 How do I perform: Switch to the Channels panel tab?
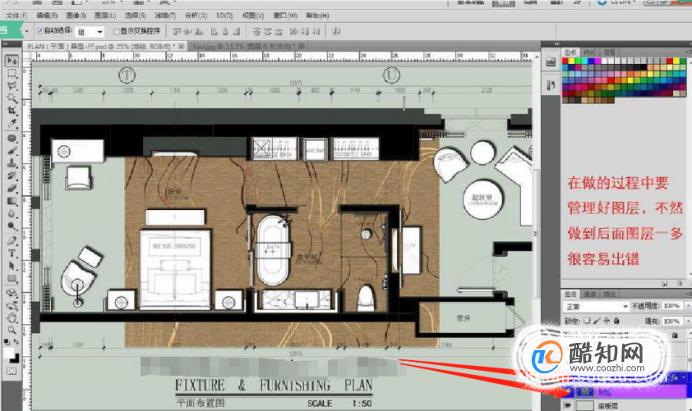[590, 294]
